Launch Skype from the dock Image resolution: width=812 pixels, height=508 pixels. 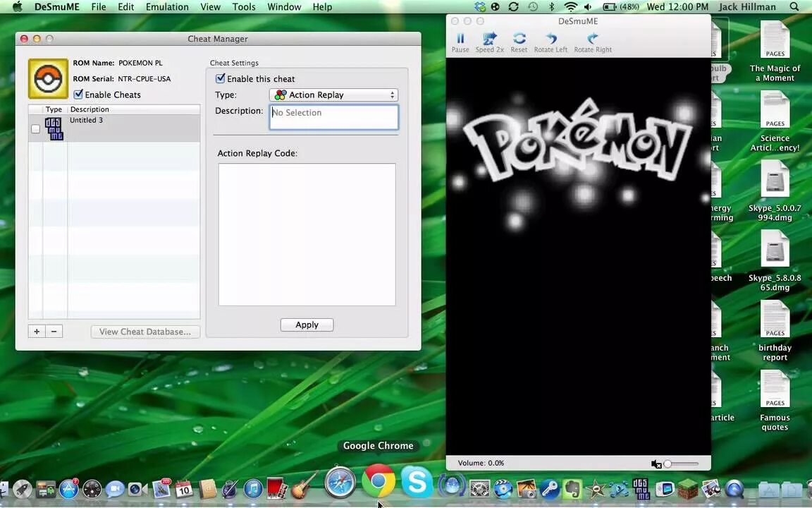click(417, 482)
